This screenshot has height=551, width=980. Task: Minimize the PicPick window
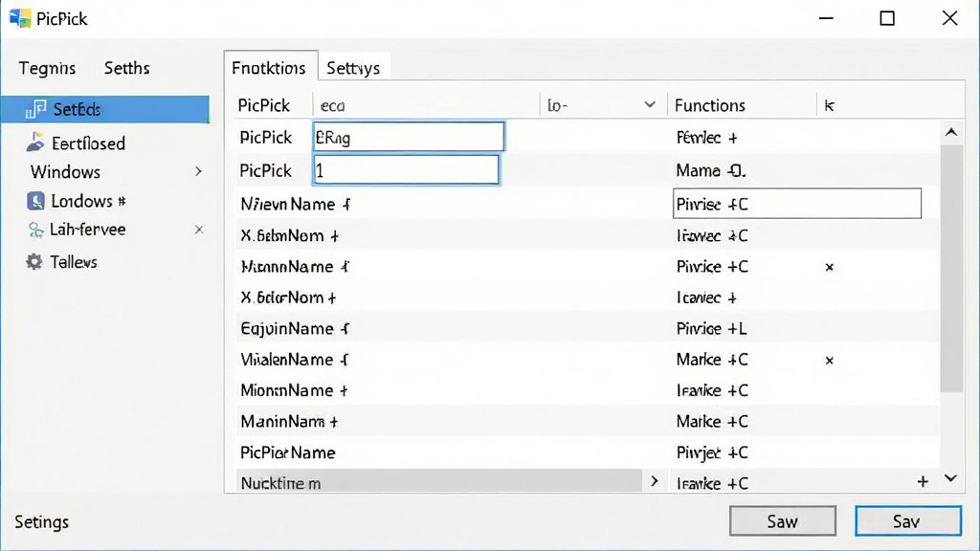(826, 18)
